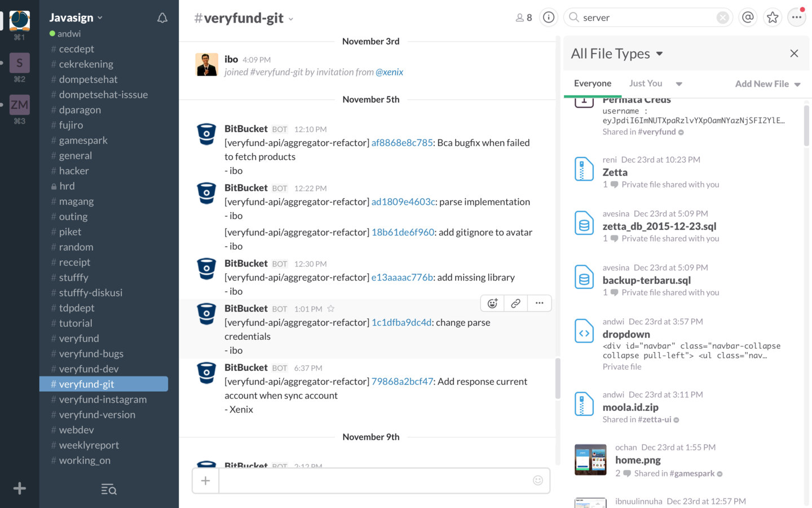Image resolution: width=812 pixels, height=508 pixels.
Task: Open the #veryfund-git channel dropdown arrow
Action: [291, 19]
